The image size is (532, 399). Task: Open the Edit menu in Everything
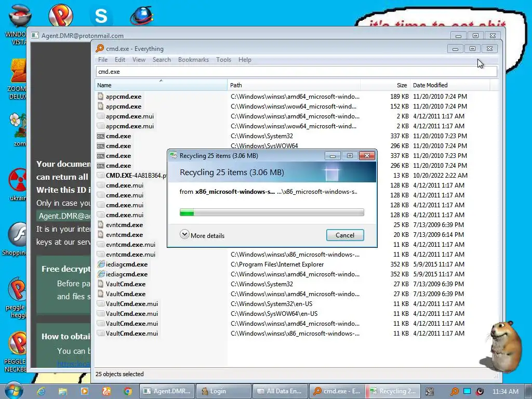(120, 60)
